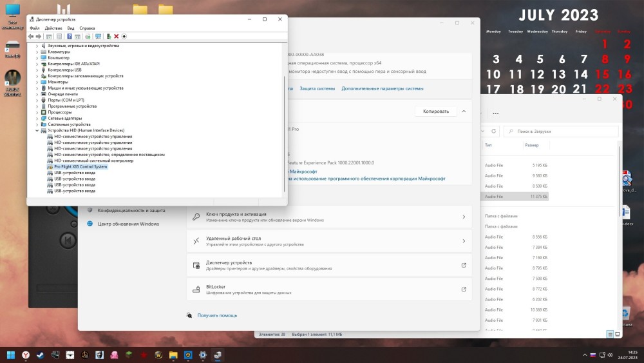Open the Действие menu

click(x=53, y=28)
